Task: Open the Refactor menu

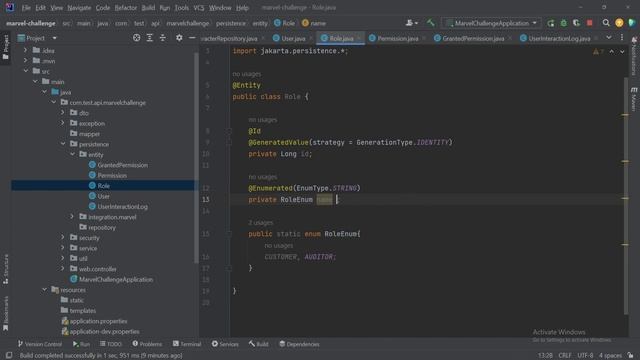Action: pos(126,8)
